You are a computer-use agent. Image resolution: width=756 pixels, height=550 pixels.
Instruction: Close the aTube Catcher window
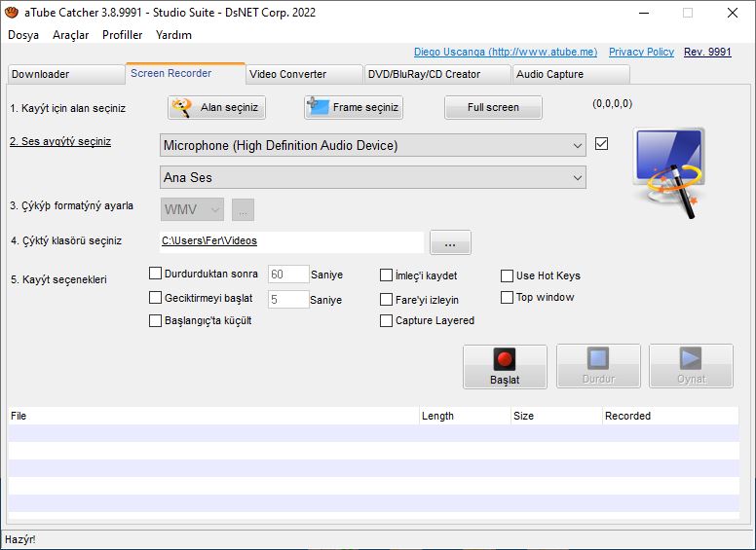coord(733,13)
